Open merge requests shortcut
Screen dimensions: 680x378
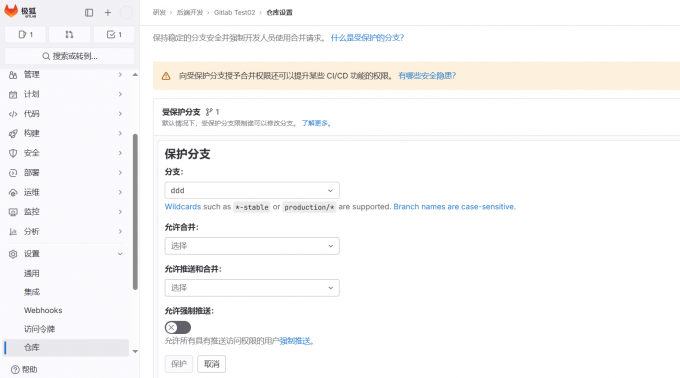point(69,34)
